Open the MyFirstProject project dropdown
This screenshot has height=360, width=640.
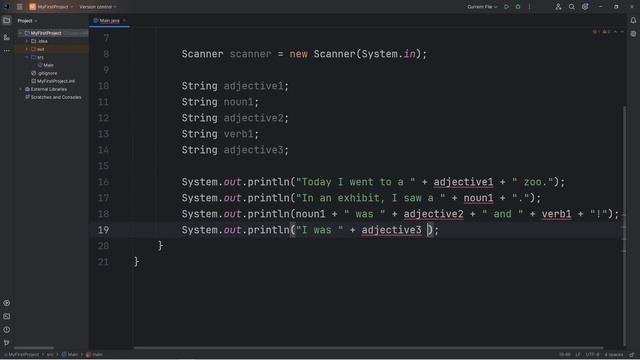[x=51, y=7]
